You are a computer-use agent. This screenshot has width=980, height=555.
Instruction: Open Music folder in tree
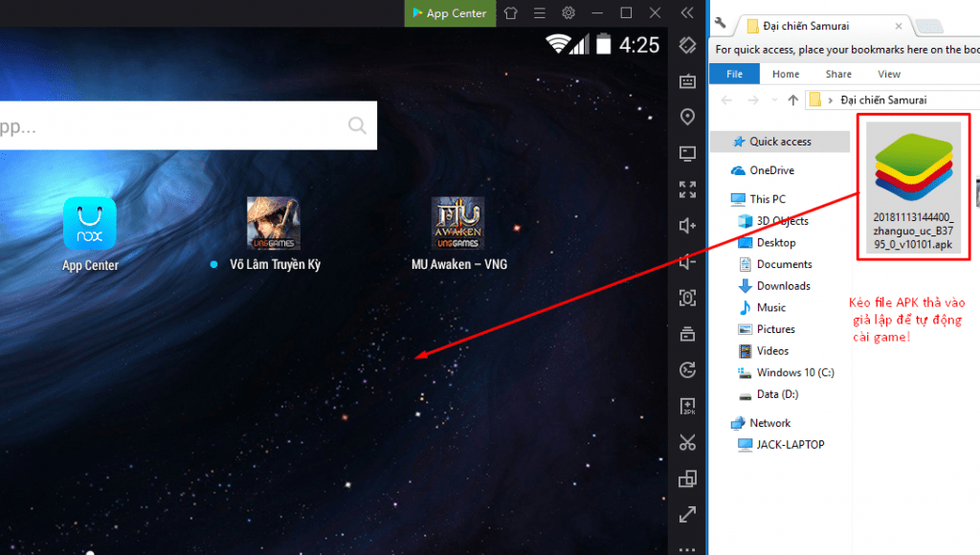(770, 307)
